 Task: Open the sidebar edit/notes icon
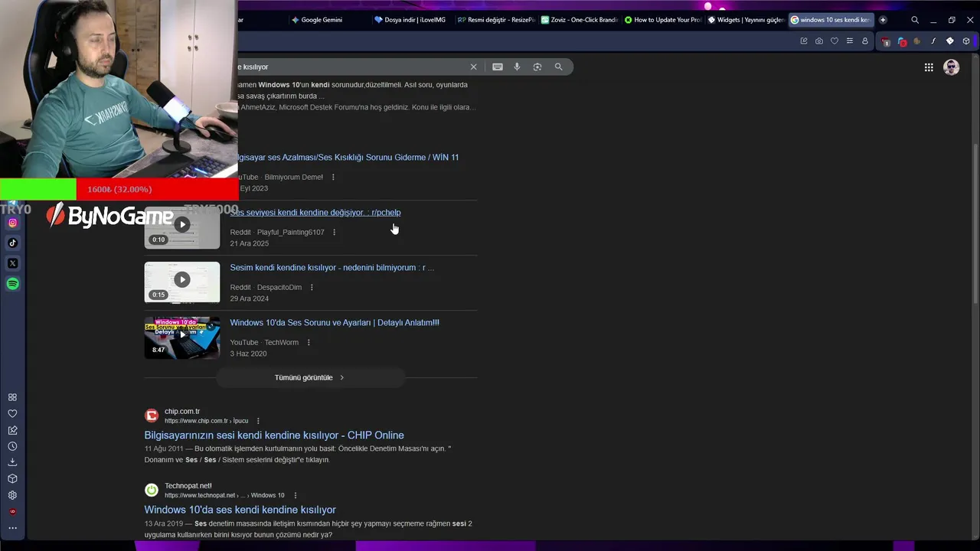pos(12,430)
